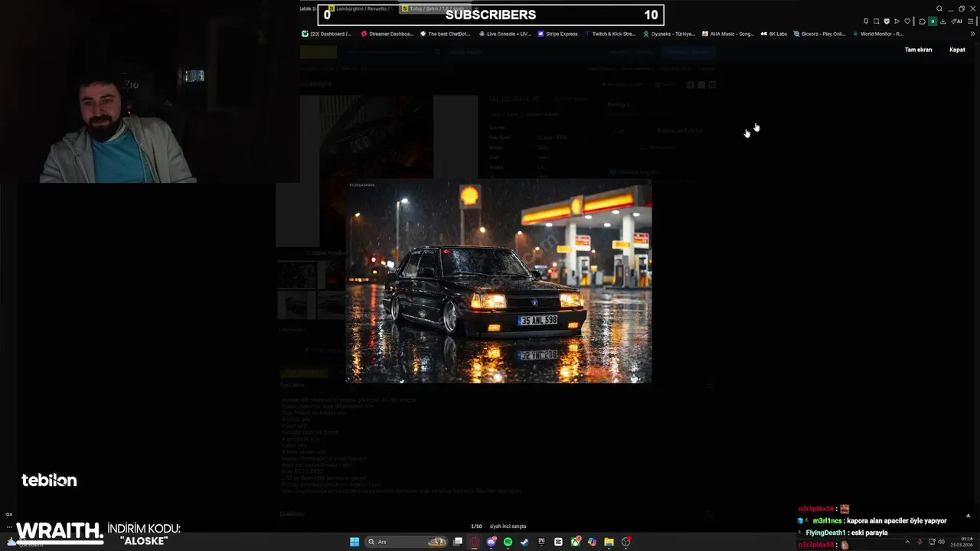Open the AHA Music - Song bookmark
980x551 pixels.
728,34
